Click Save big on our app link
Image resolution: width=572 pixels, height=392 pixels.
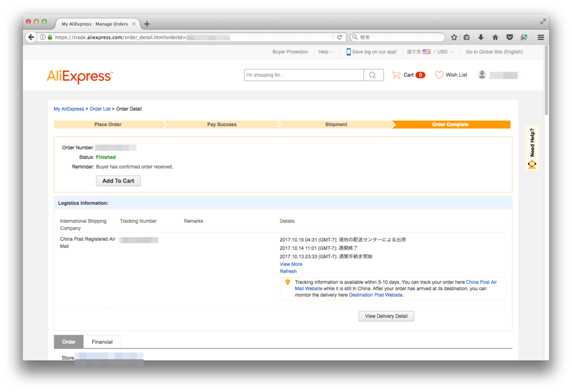pos(374,52)
